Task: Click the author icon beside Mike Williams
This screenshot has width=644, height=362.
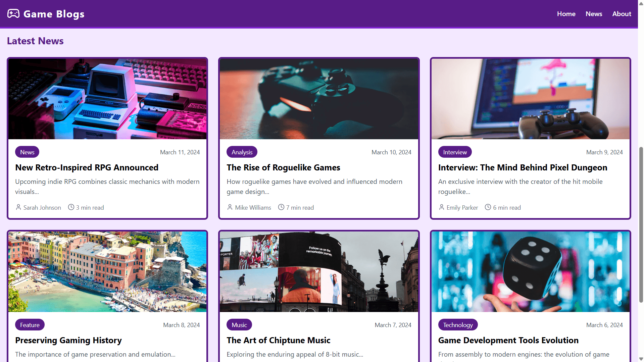Action: point(230,207)
